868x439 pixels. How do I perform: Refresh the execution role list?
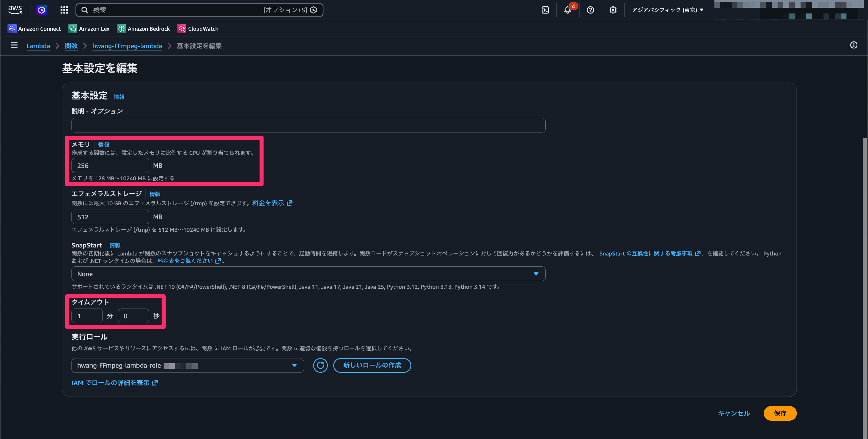click(x=320, y=365)
